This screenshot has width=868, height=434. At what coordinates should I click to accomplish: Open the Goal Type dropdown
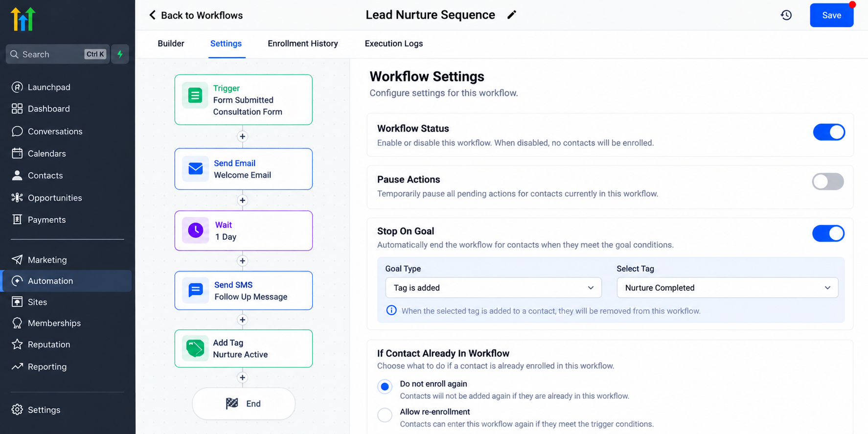(x=493, y=288)
